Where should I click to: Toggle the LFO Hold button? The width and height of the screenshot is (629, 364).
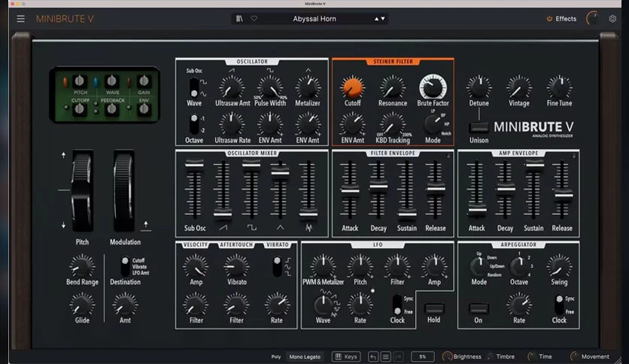click(x=434, y=308)
